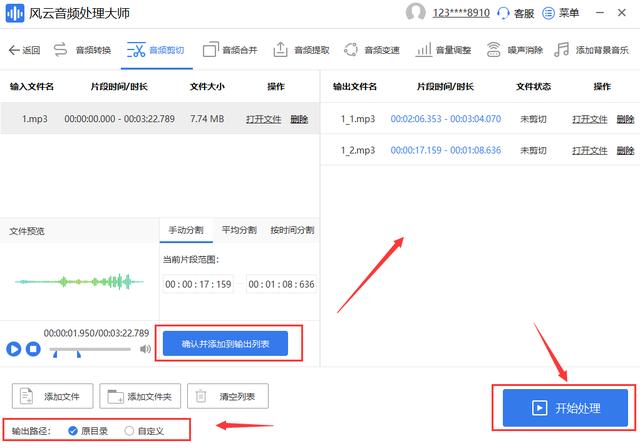Edit segment start time 00:00:17:159

click(x=198, y=284)
